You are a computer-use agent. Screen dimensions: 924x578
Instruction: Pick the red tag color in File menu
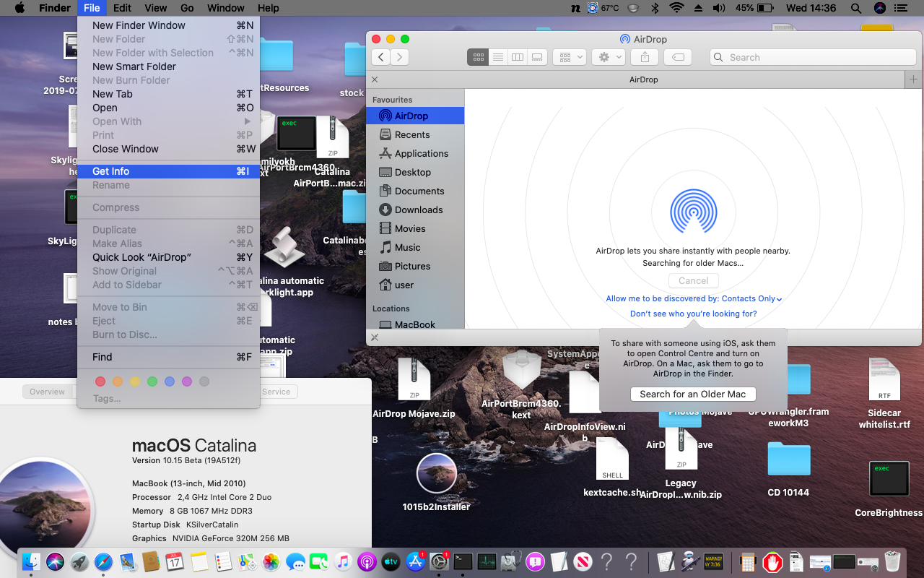pos(100,381)
